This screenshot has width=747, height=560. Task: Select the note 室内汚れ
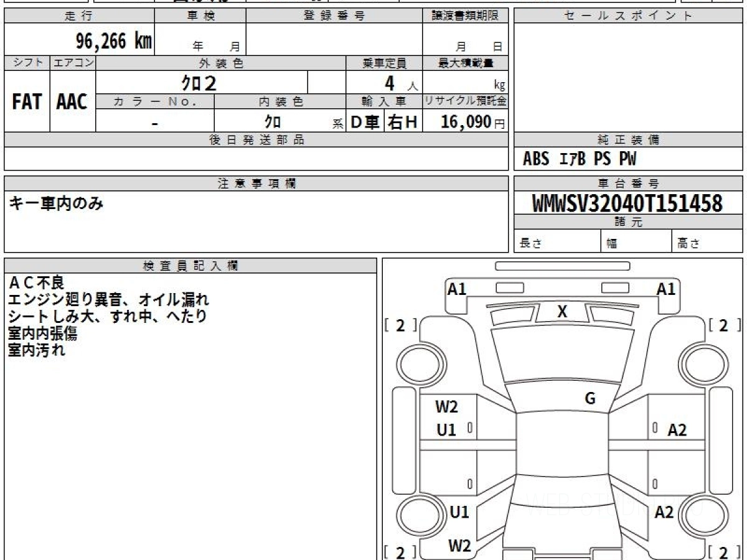(36, 350)
